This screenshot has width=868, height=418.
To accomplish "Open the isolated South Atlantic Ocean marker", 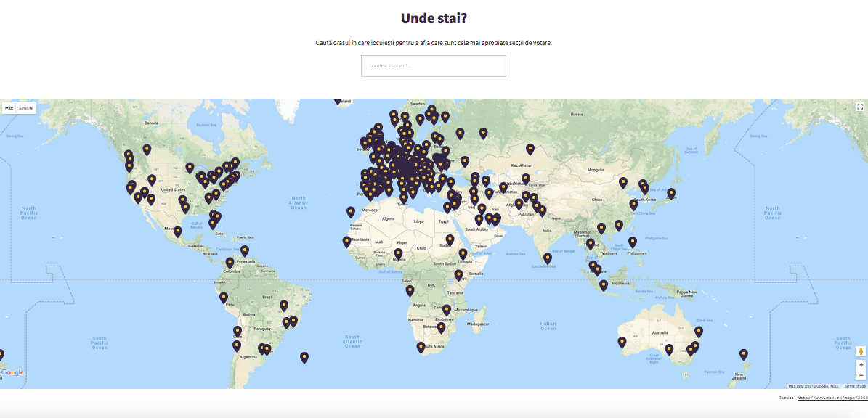I will point(304,357).
